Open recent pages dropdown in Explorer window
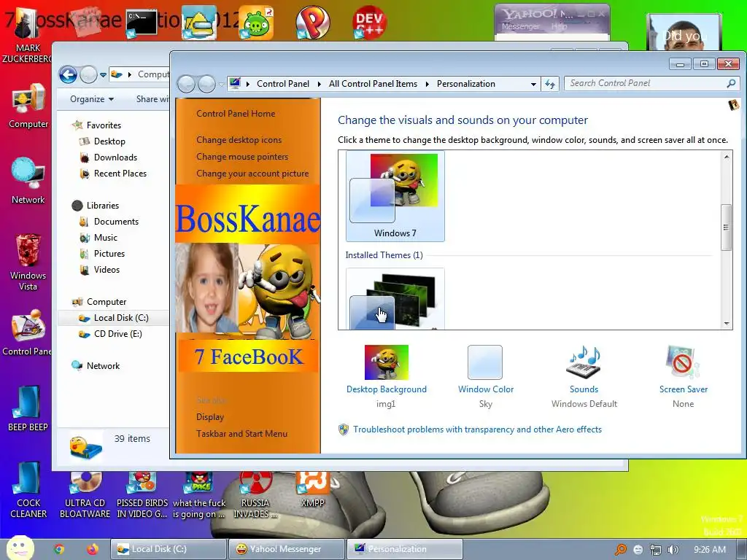Image resolution: width=747 pixels, height=560 pixels. (x=103, y=75)
